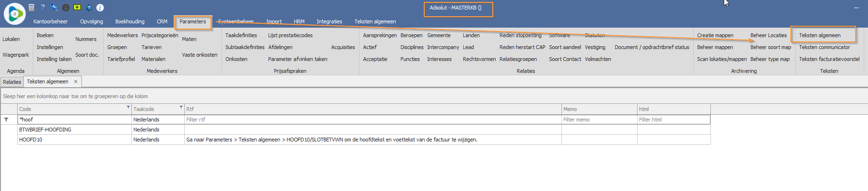Click the blue pushpin icon
The height and width of the screenshot is (191, 868).
[54, 8]
